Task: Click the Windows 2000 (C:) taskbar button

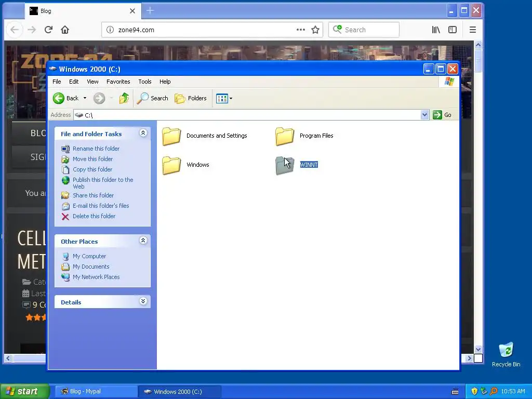Action: pyautogui.click(x=179, y=392)
